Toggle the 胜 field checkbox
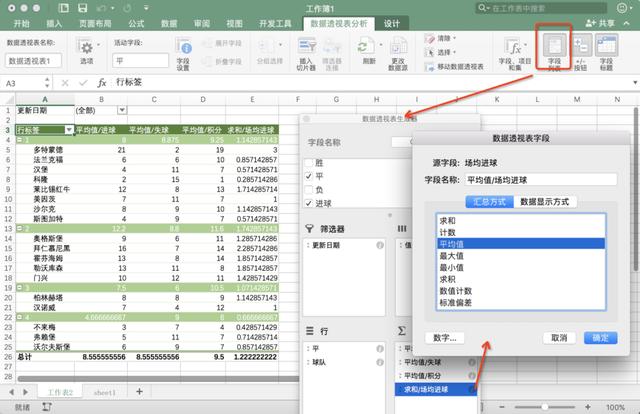Image resolution: width=640 pixels, height=414 pixels. (x=309, y=163)
